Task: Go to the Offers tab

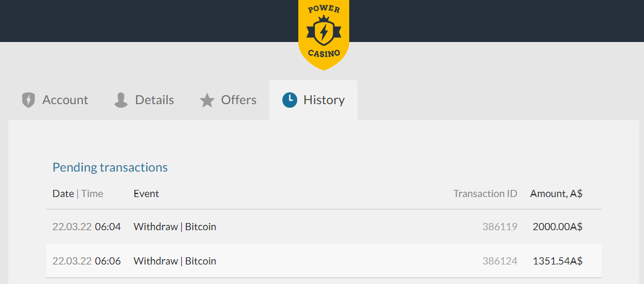Action: point(239,100)
